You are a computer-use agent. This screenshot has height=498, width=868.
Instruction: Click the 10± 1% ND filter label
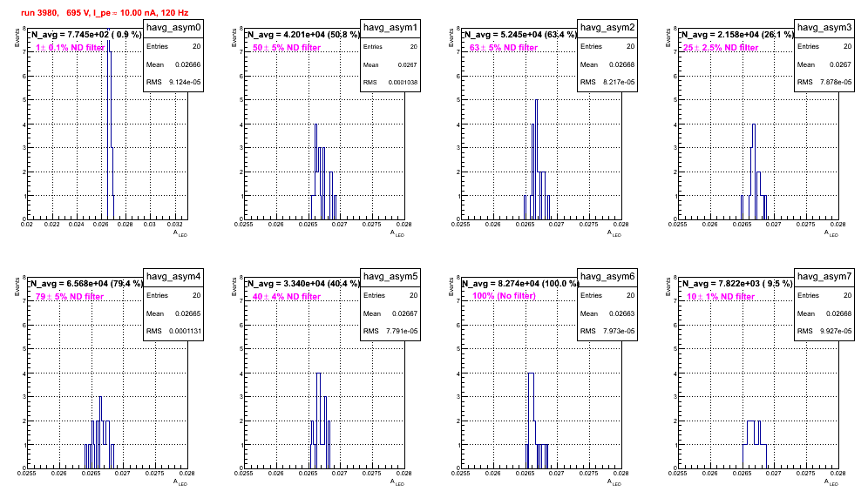pos(721,297)
